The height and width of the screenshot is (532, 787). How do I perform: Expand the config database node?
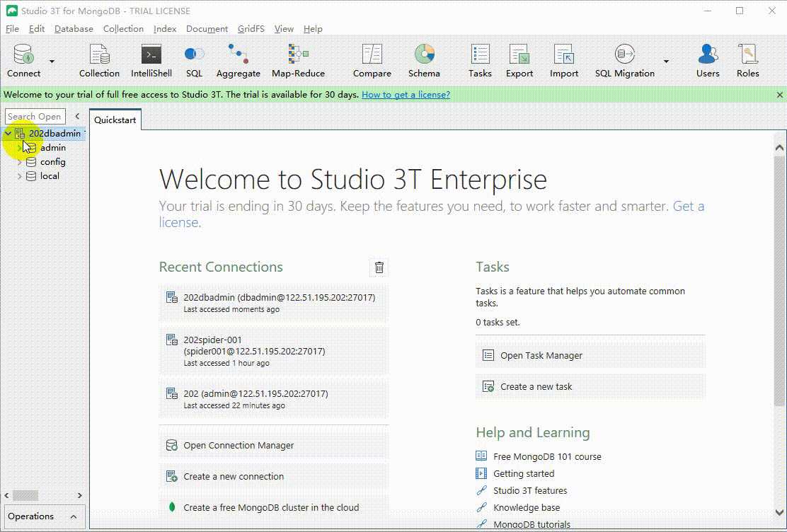(20, 162)
